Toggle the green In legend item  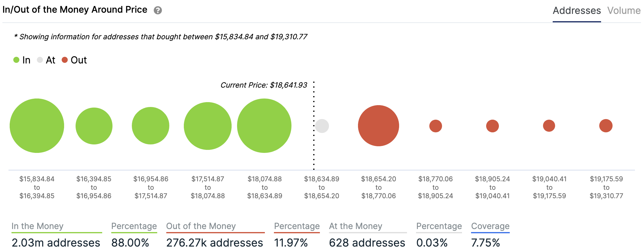coord(22,60)
